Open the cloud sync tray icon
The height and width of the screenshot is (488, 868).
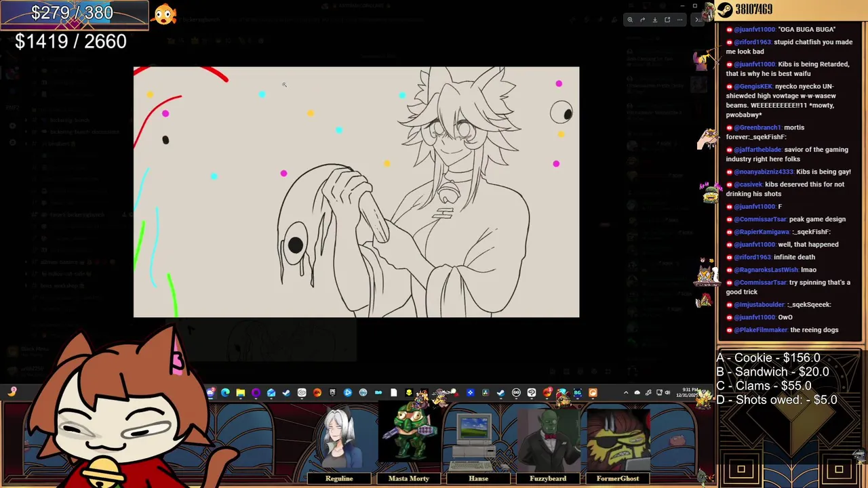click(637, 392)
